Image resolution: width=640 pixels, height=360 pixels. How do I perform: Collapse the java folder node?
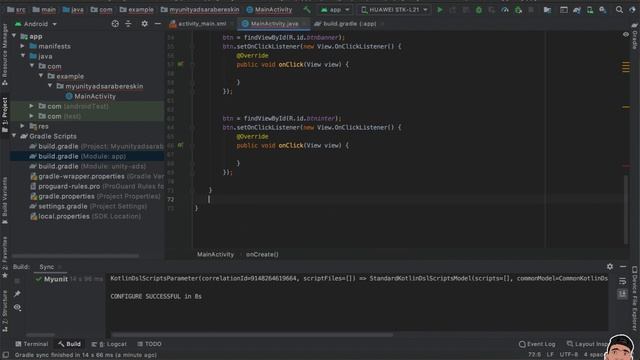click(23, 56)
